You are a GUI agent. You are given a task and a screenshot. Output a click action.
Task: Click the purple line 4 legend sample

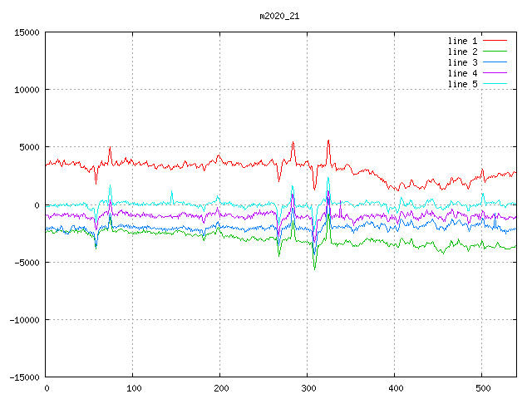click(x=495, y=73)
